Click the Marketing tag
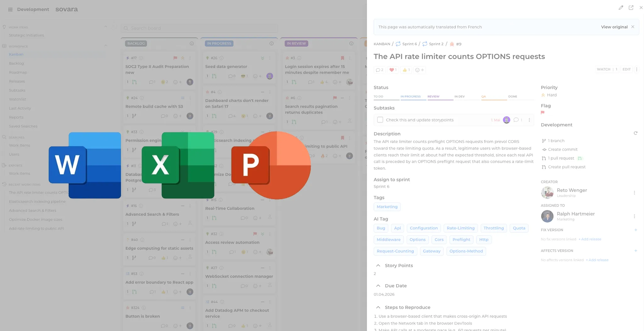Viewport: 644px width, 331px height. [387, 207]
